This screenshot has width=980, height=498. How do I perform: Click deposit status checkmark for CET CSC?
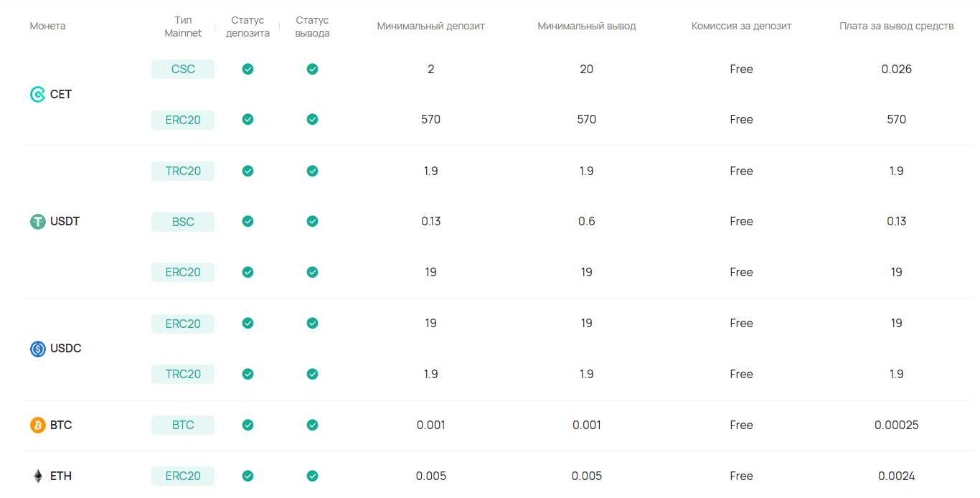coord(248,69)
